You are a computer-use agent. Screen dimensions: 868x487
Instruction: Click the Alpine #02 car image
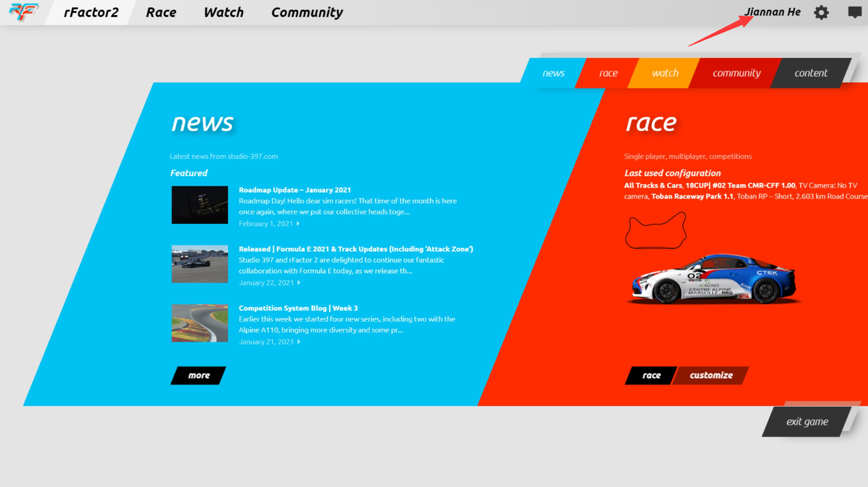(715, 278)
